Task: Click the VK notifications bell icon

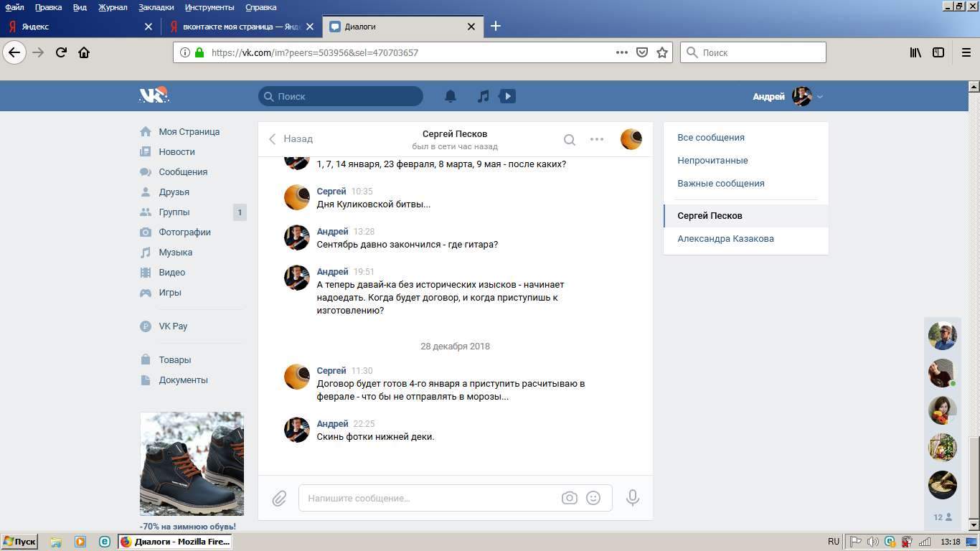Action: click(451, 96)
